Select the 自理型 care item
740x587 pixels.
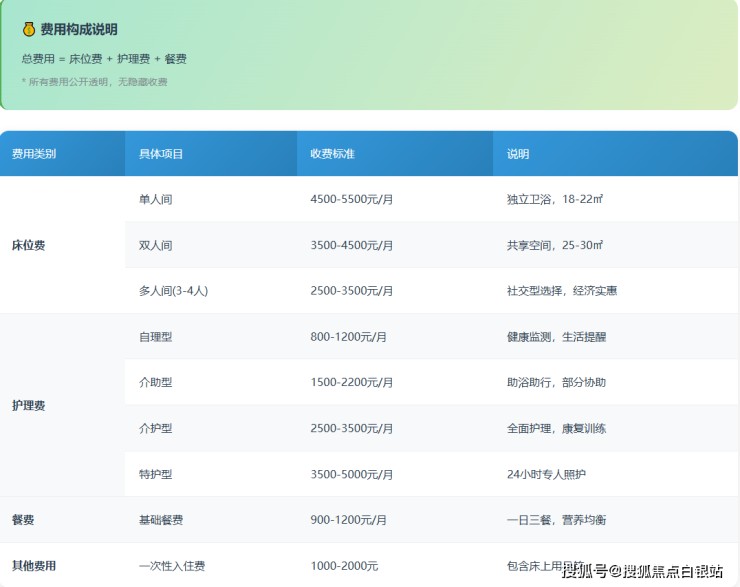[156, 337]
